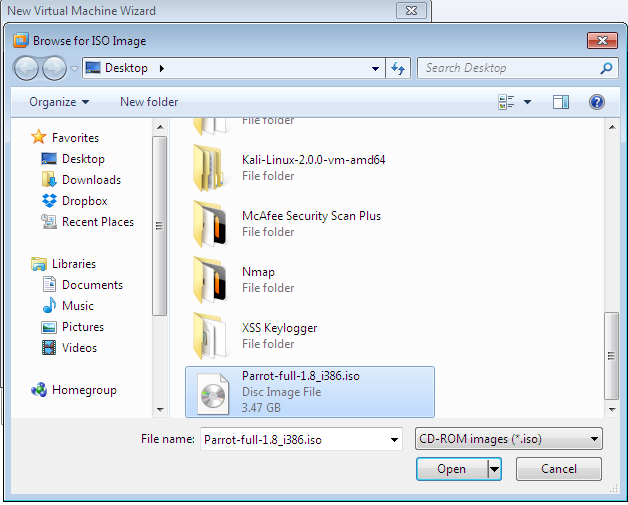
Task: Click the Pictures library icon
Action: 49,327
